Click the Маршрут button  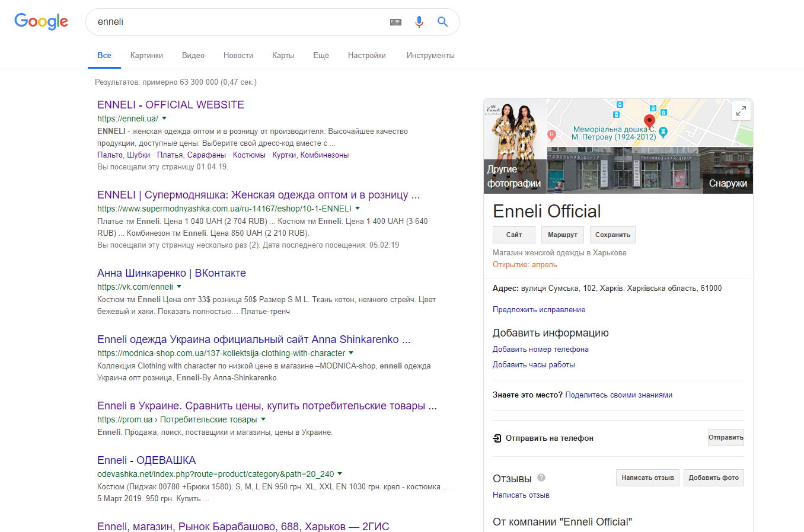563,235
